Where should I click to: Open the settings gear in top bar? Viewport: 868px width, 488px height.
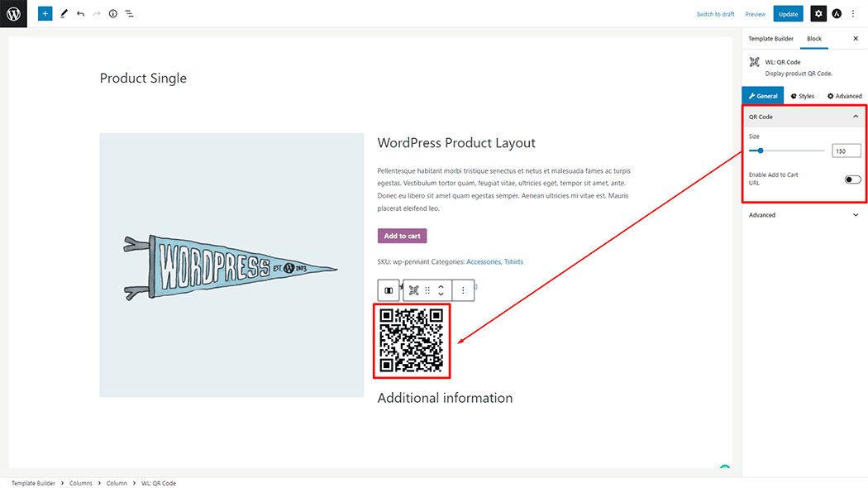(818, 14)
